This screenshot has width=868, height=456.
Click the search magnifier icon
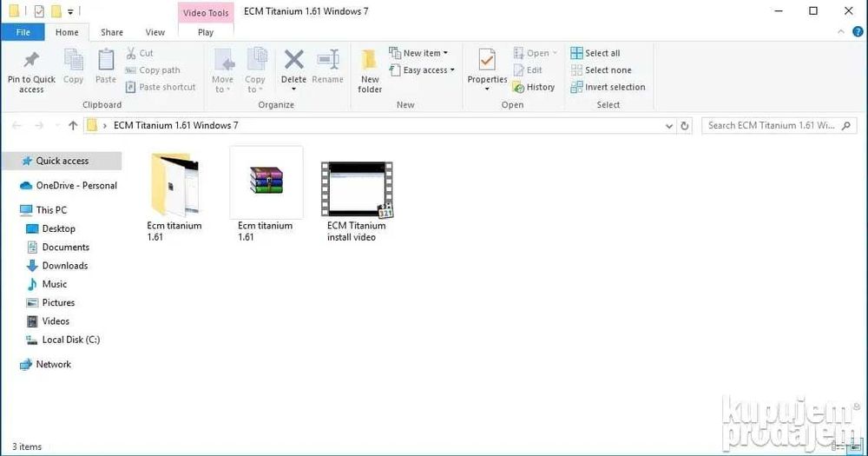[x=845, y=126]
